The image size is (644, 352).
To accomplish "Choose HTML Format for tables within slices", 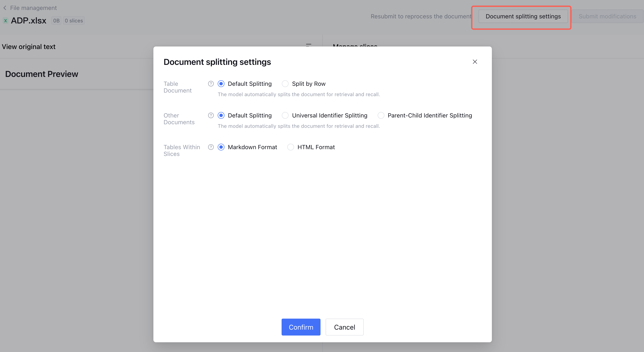I will [x=290, y=147].
